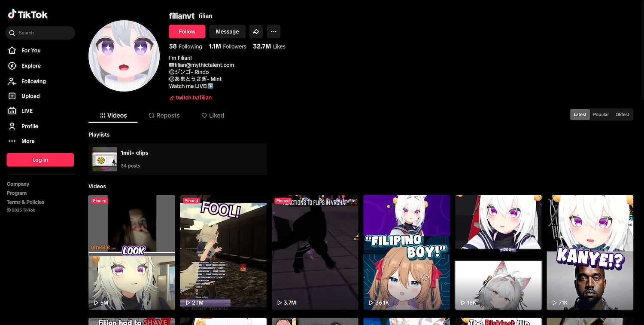Open the three-dot profile options button

point(273,31)
